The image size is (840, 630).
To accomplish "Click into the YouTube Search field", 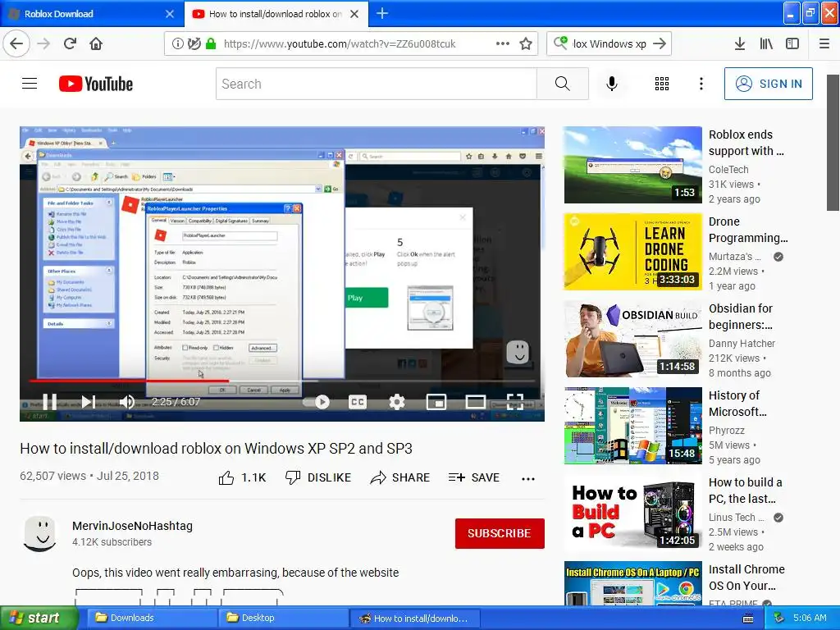I will pyautogui.click(x=376, y=84).
